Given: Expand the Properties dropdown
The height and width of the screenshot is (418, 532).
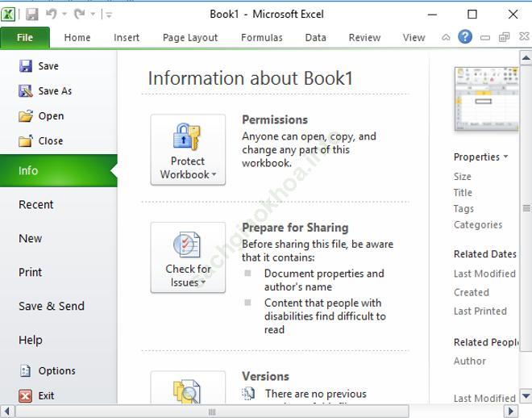Looking at the screenshot, I should coord(480,157).
